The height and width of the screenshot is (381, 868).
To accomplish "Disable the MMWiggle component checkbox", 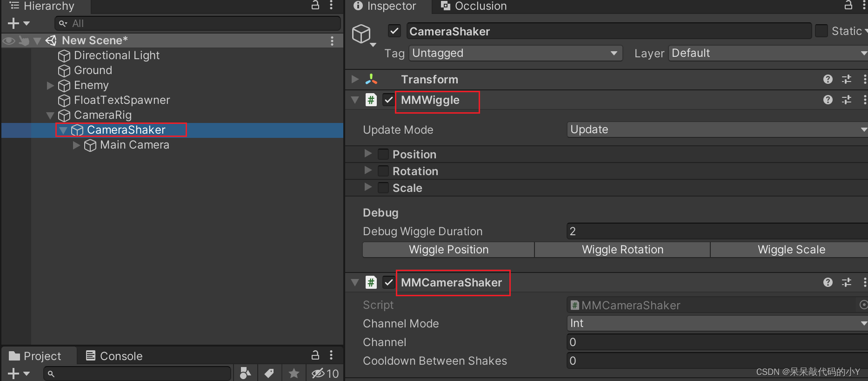I will [x=389, y=100].
